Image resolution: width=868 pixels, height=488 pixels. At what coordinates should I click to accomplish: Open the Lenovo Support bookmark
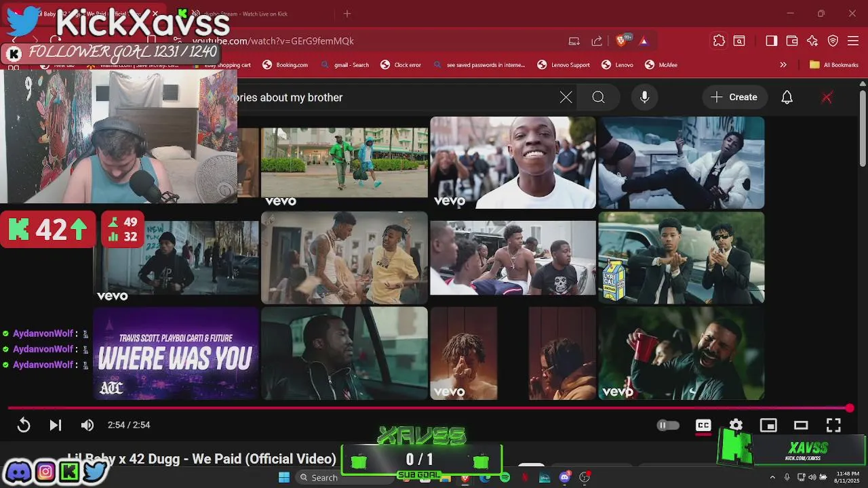(x=564, y=65)
